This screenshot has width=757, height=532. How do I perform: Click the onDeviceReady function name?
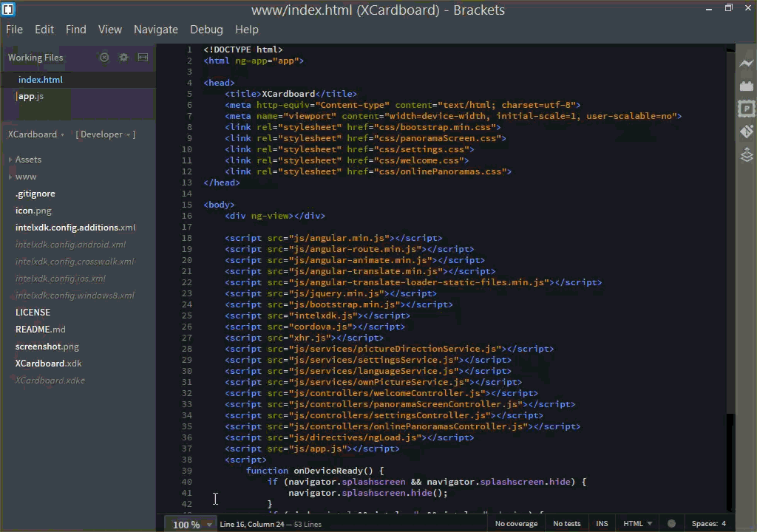[x=327, y=471]
